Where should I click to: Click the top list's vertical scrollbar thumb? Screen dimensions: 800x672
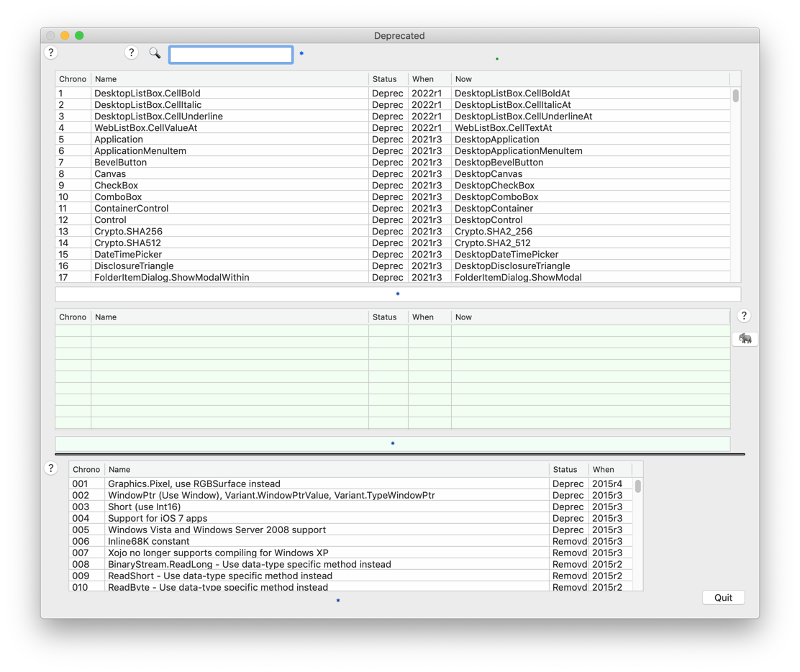coord(735,96)
